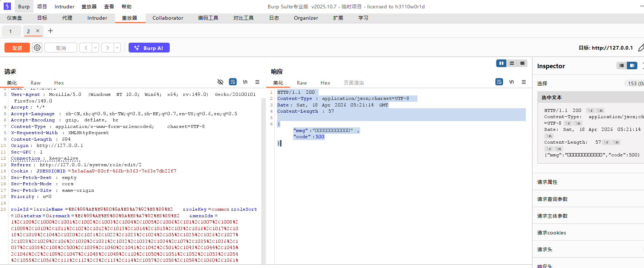Open Burp menu in menu bar
This screenshot has height=268, width=644.
click(x=24, y=7)
